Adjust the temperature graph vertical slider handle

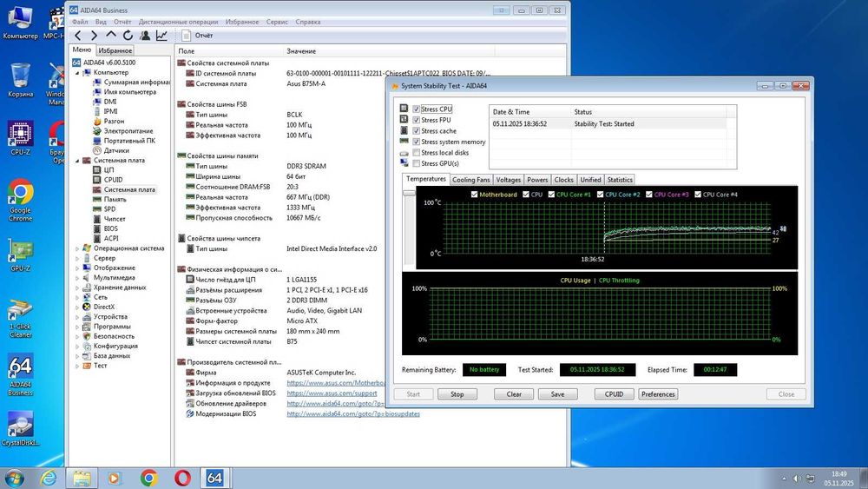(x=409, y=193)
